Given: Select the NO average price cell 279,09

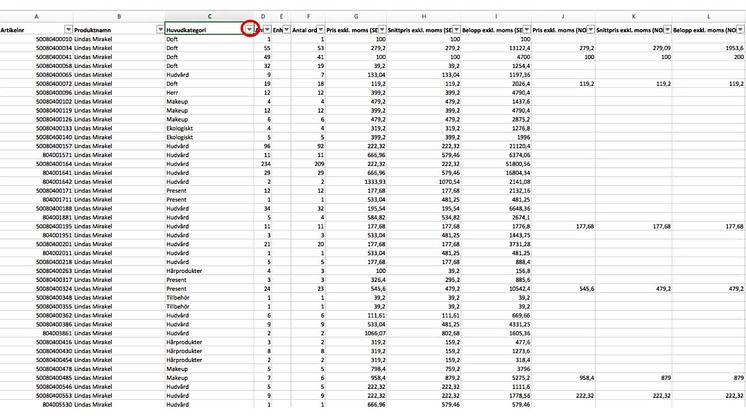Looking at the screenshot, I should click(634, 48).
